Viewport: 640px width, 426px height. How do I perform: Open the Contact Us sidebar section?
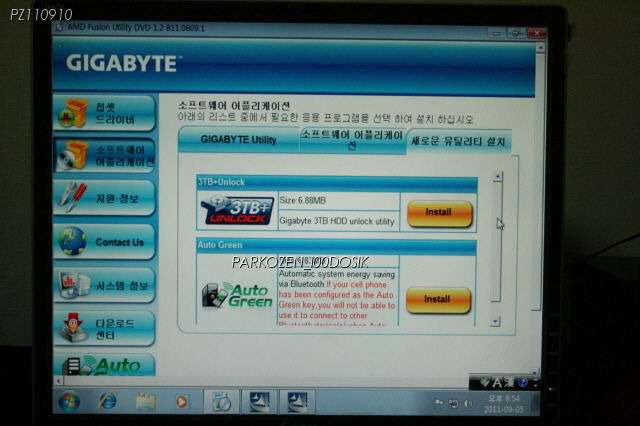pos(104,242)
